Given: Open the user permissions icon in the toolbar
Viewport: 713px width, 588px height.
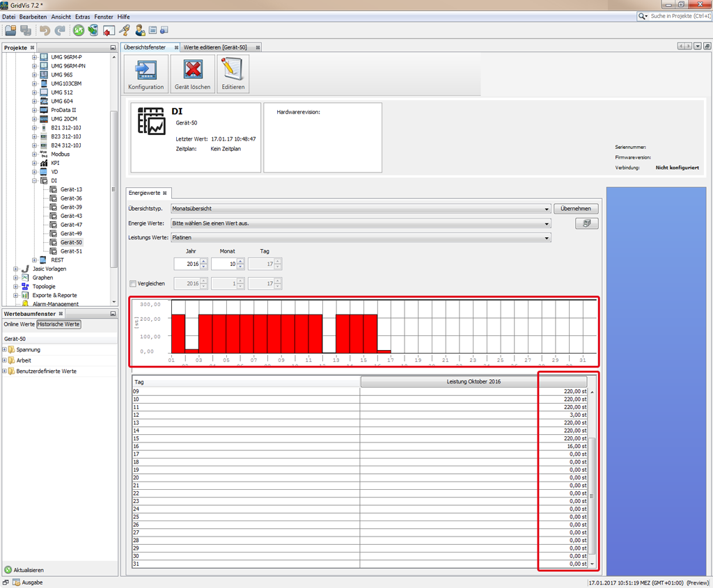Looking at the screenshot, I should click(139, 30).
